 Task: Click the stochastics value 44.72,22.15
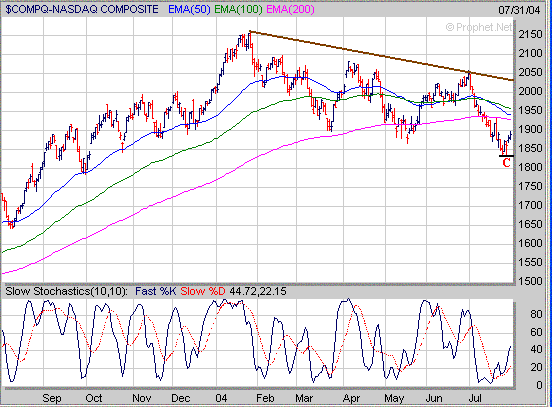(x=258, y=292)
